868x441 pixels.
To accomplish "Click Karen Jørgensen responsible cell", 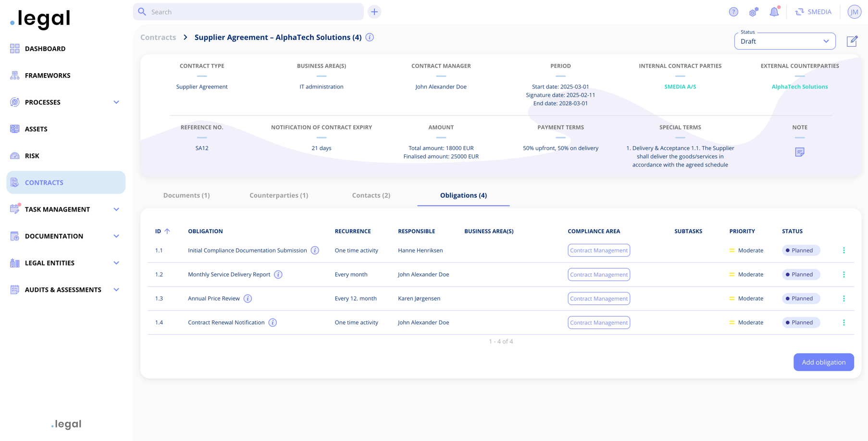I will [x=419, y=299].
